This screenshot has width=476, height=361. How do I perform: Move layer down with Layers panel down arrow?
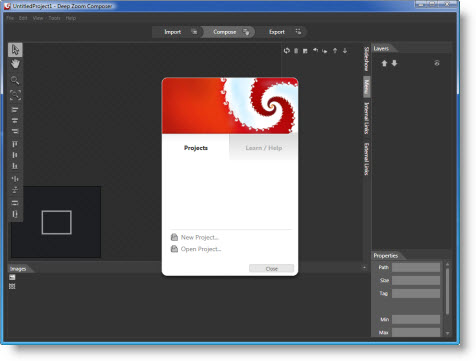[394, 63]
